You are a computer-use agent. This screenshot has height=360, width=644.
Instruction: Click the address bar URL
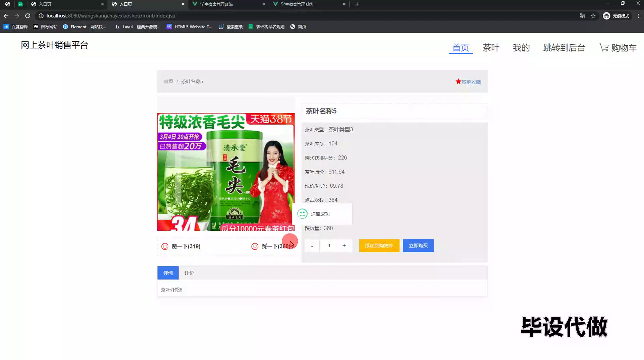point(111,16)
